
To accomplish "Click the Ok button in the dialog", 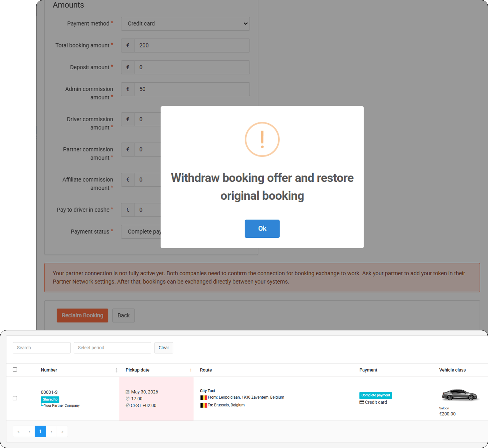I will tap(262, 229).
